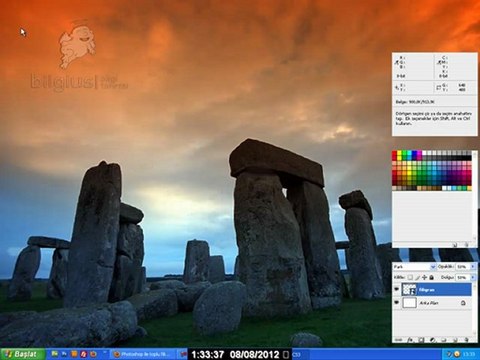The width and height of the screenshot is (480, 360).
Task: Click the orange tray icon beside clock
Action: coord(457,354)
